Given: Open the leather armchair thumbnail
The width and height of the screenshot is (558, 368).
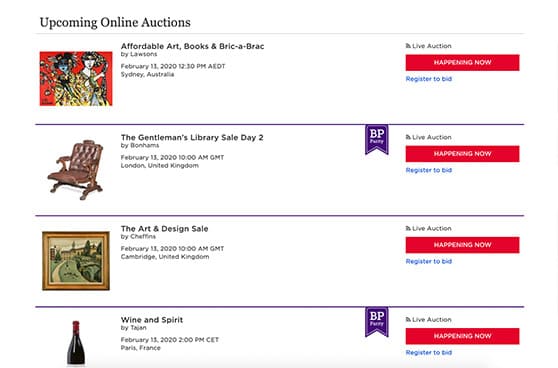Looking at the screenshot, I should 76,170.
